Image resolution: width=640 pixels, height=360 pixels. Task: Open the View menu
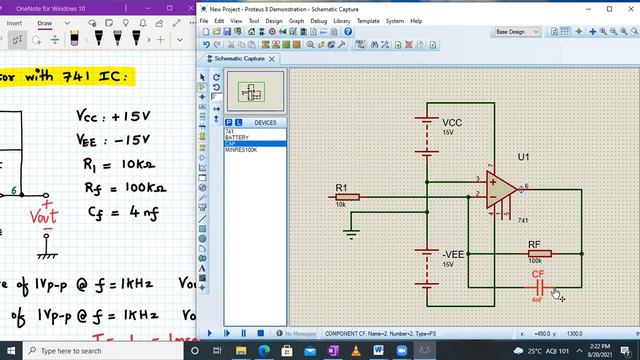(236, 21)
